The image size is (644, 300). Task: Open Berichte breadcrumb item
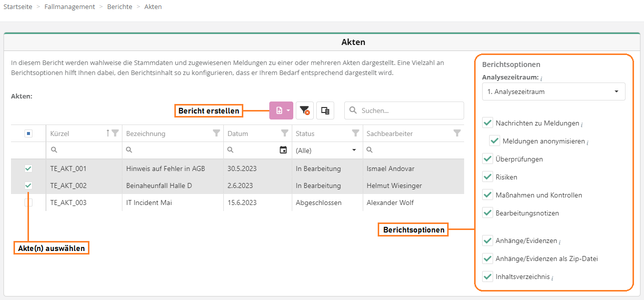click(x=119, y=7)
